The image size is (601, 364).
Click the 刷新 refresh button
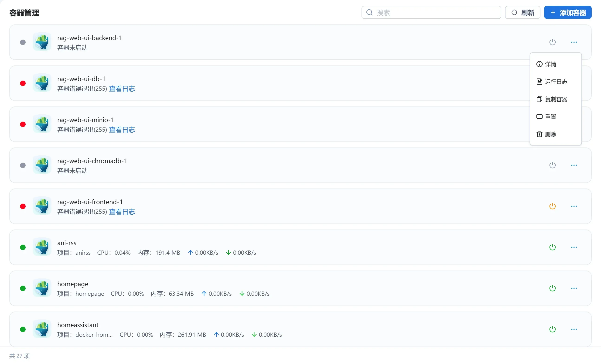click(522, 12)
